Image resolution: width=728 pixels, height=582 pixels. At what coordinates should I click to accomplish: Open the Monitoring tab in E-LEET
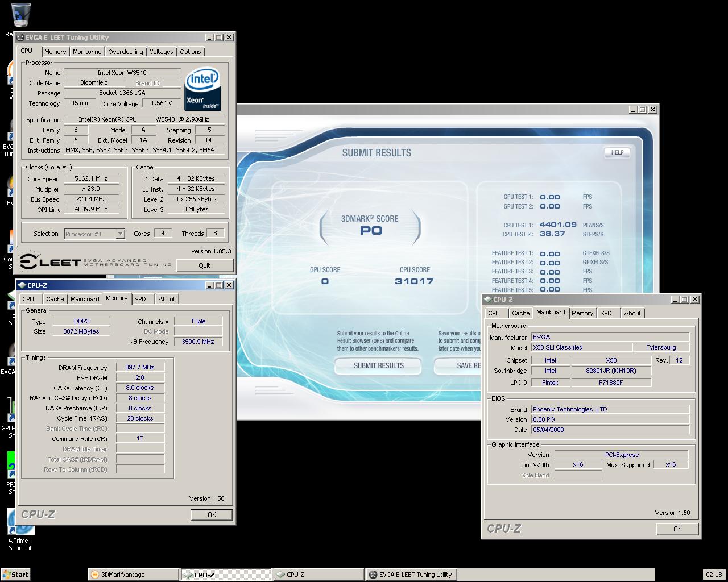point(87,52)
